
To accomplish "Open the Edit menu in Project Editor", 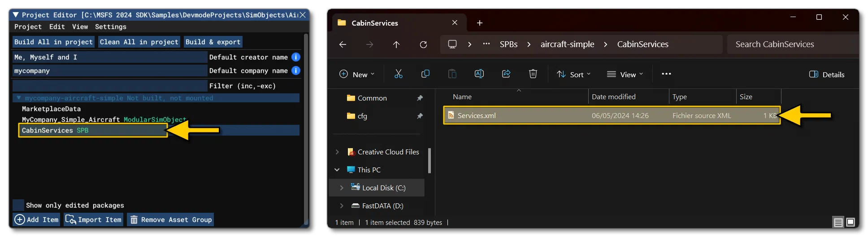I will click(x=57, y=27).
